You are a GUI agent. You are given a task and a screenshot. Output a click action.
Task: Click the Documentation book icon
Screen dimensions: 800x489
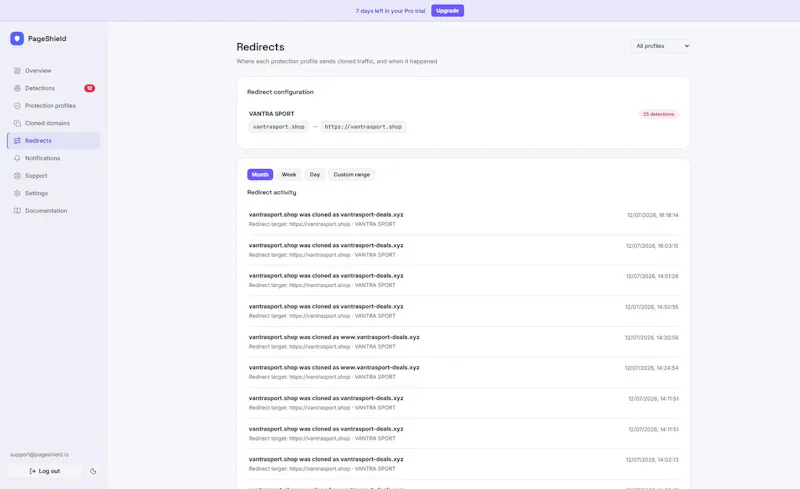(17, 211)
